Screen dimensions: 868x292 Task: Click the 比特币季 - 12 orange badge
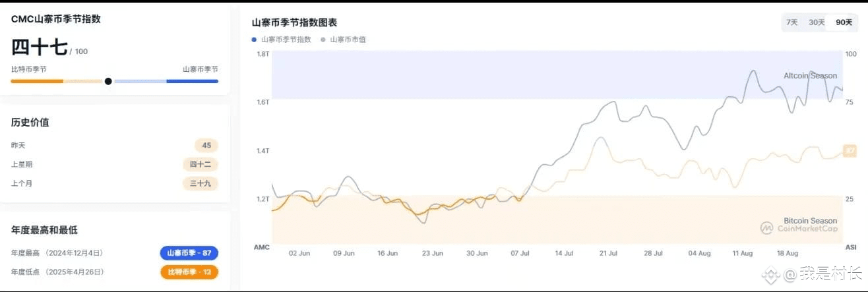point(189,272)
